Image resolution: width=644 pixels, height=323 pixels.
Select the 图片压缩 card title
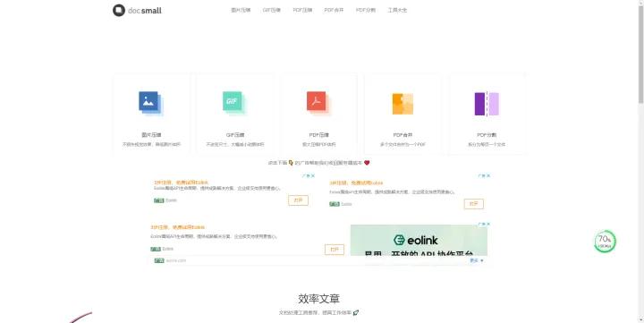point(151,135)
